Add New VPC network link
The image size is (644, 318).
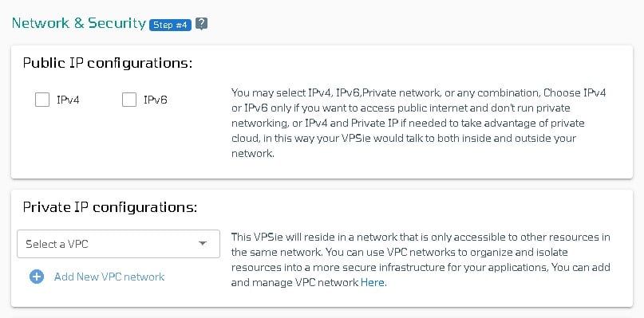pos(109,277)
